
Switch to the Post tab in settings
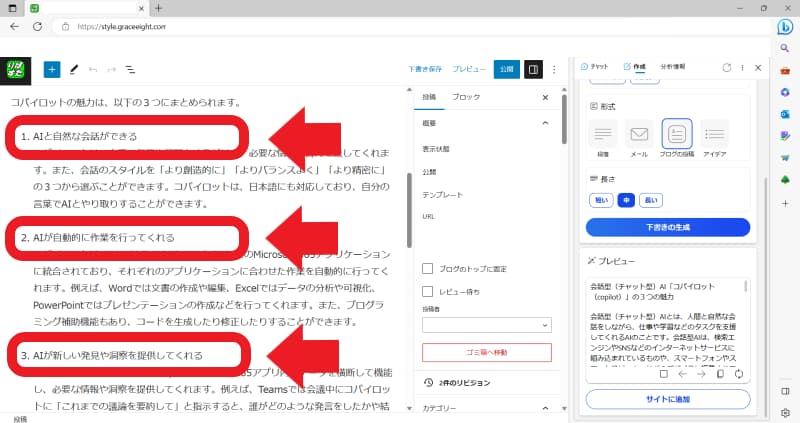coord(429,97)
